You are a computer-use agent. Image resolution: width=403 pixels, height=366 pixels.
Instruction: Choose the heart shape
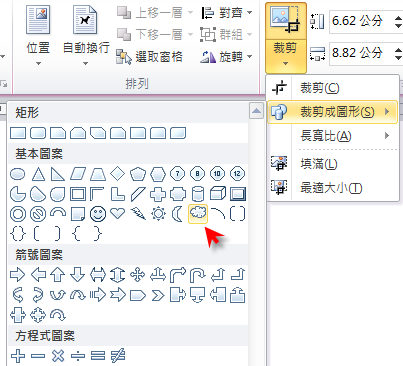pyautogui.click(x=118, y=213)
